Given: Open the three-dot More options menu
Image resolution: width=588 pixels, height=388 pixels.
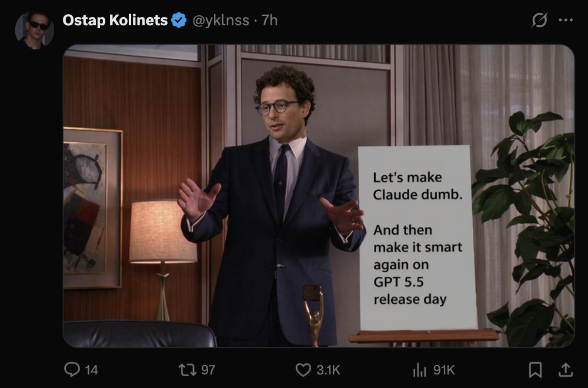Looking at the screenshot, I should click(566, 21).
